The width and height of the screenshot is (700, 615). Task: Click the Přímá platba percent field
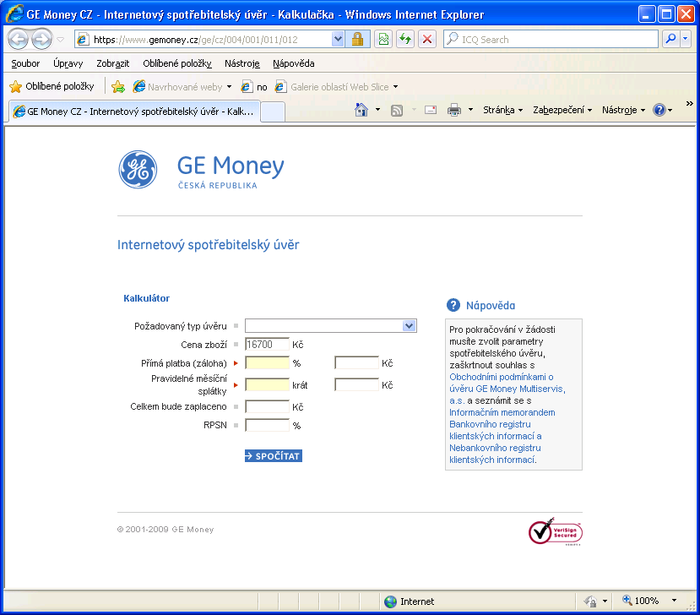click(267, 362)
